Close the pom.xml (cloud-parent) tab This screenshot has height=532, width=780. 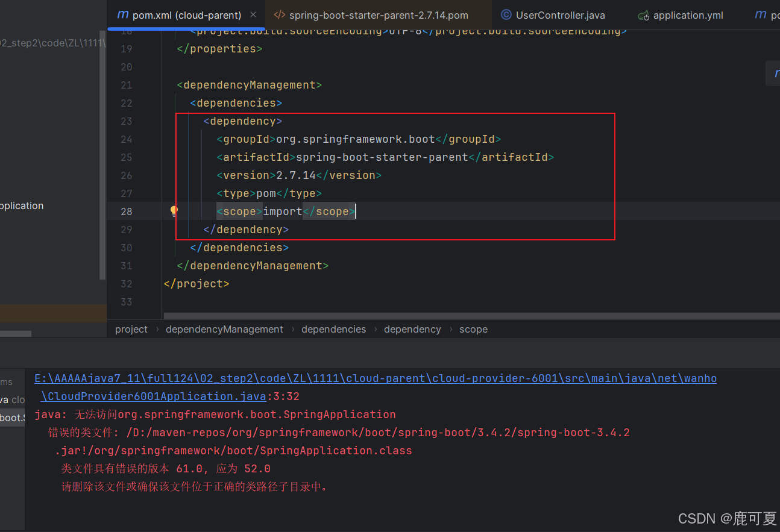click(x=253, y=15)
